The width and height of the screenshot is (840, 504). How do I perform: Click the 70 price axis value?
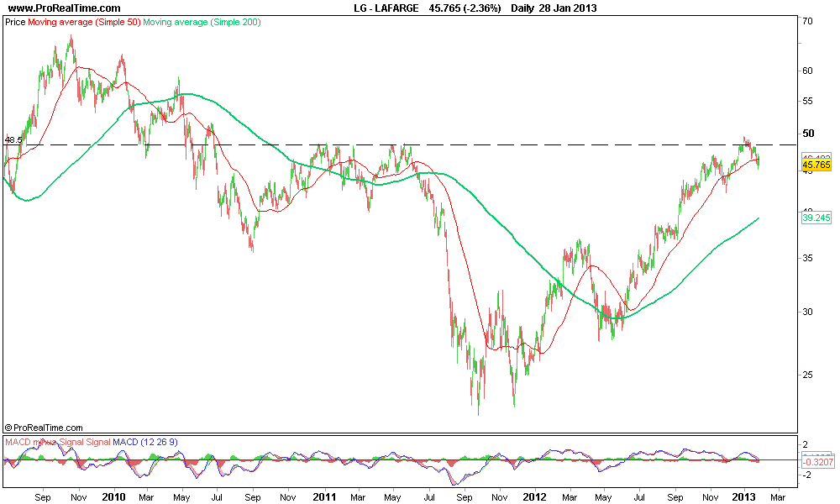[x=807, y=22]
